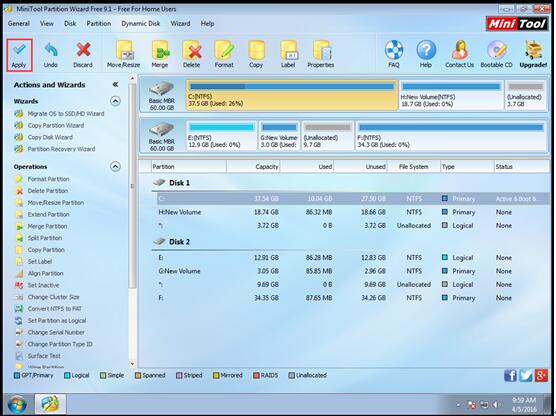
Task: Collapse the Actions and Wizards panel
Action: [115, 84]
